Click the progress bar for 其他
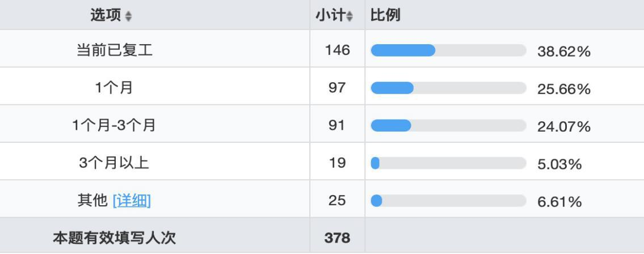This screenshot has width=644, height=254. 448,201
